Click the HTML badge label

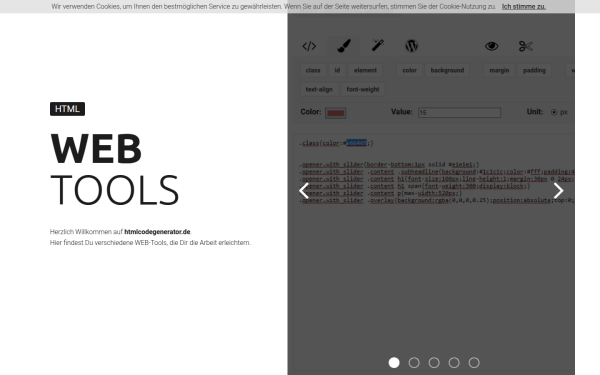tap(67, 109)
